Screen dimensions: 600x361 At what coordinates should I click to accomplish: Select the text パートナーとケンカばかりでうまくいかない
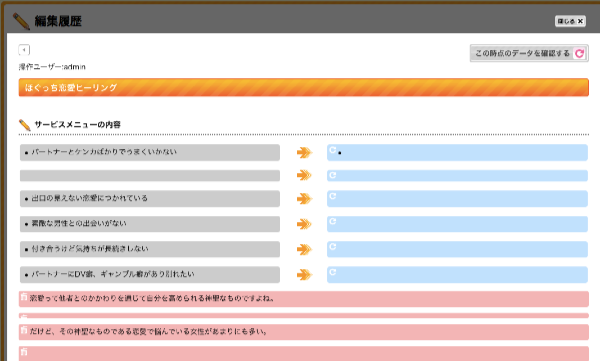pyautogui.click(x=104, y=152)
